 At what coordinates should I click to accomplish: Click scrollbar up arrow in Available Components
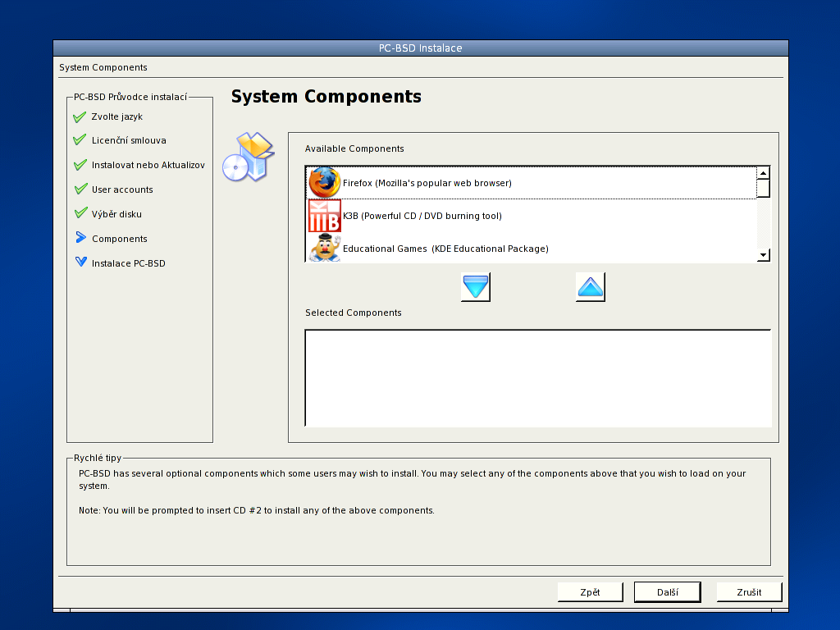(764, 172)
